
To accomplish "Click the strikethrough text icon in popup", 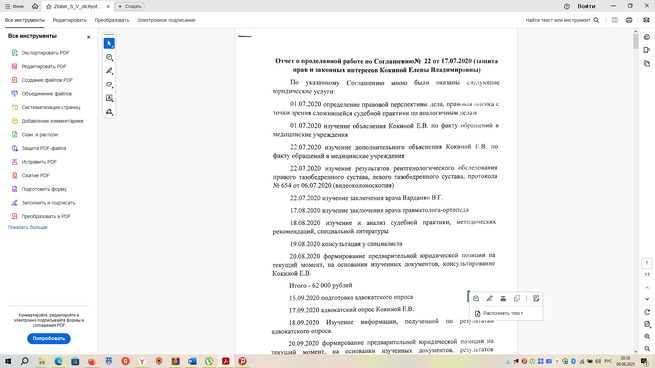I will (x=503, y=299).
